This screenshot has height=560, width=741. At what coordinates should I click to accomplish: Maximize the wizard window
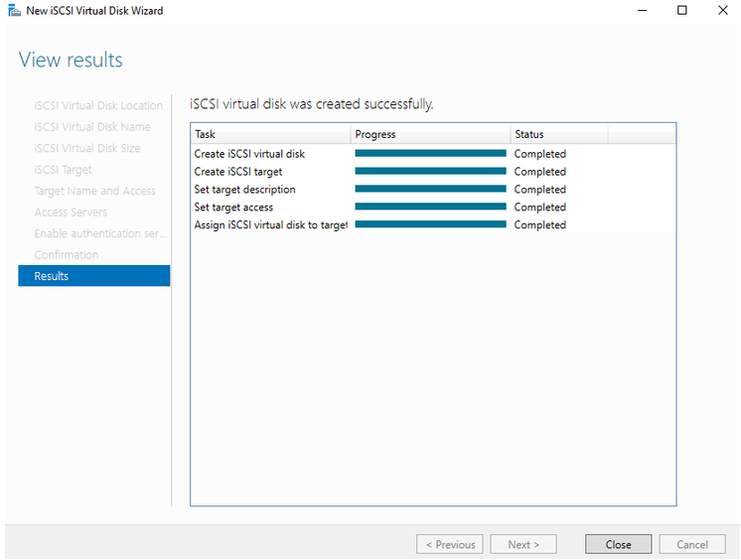(x=681, y=11)
